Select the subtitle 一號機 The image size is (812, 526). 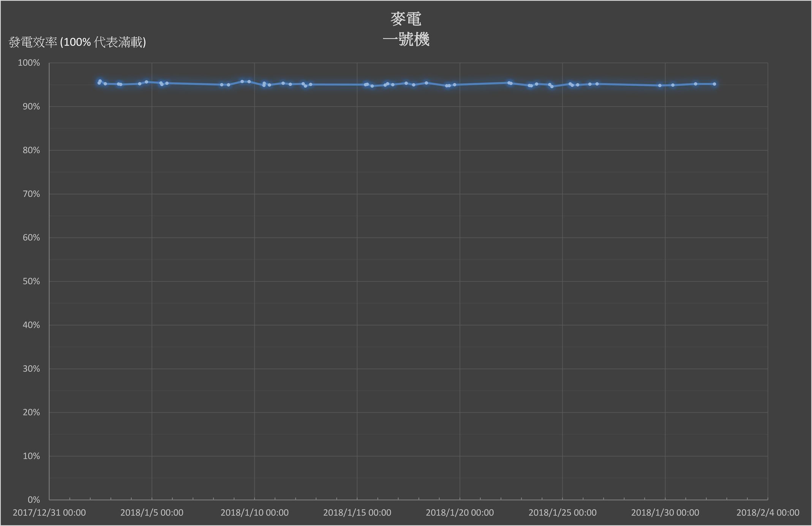click(x=406, y=39)
